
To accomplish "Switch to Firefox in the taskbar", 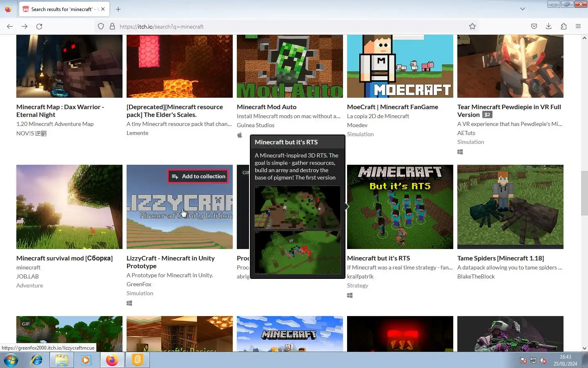I will tap(112, 360).
